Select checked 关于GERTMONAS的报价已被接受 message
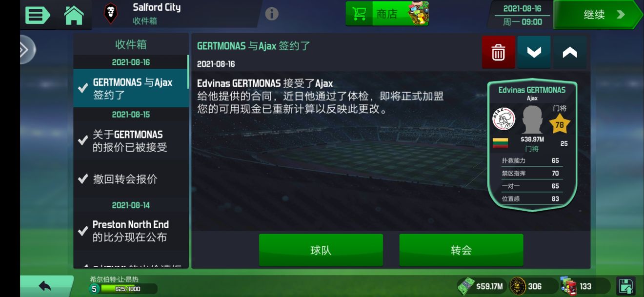 (131, 140)
